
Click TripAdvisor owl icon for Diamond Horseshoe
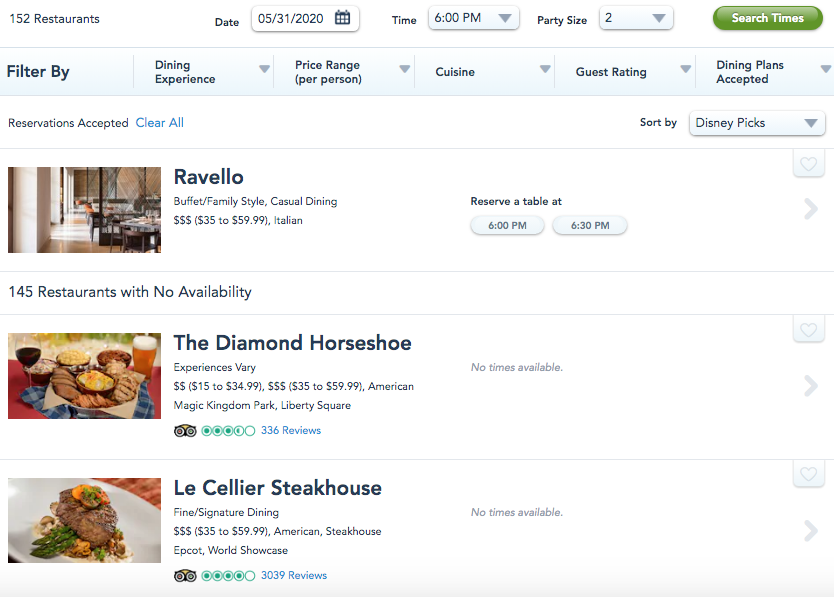click(x=185, y=431)
